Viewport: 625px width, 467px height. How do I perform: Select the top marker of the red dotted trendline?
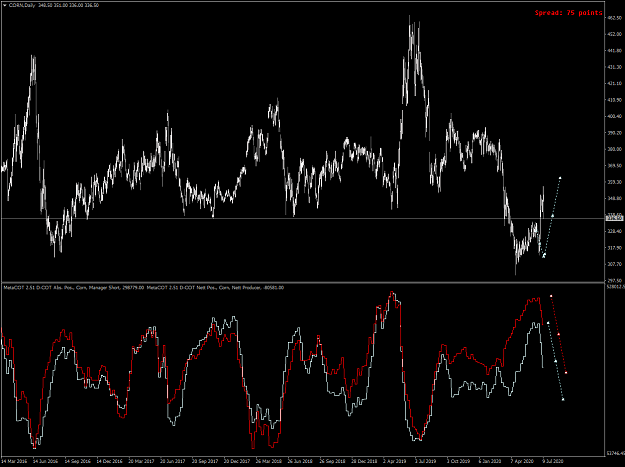coord(551,296)
